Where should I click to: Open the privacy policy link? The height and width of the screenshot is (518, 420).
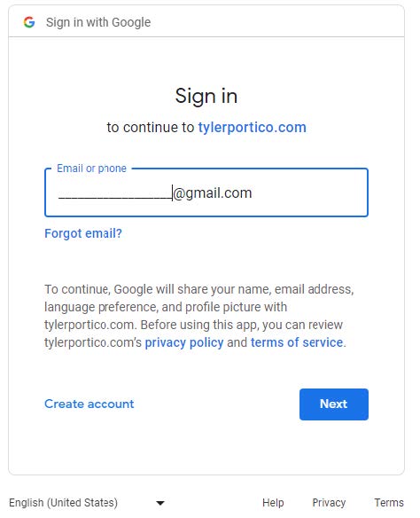pyautogui.click(x=184, y=342)
